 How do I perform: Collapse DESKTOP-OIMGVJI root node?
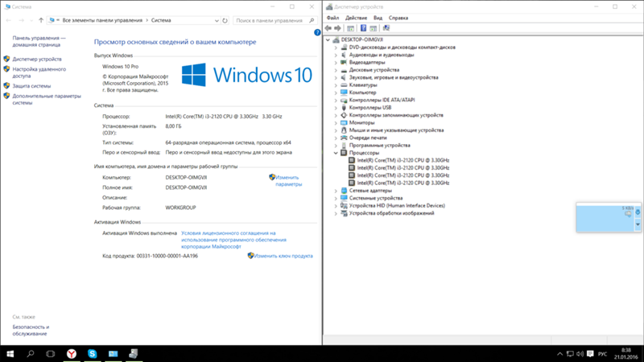[x=328, y=39]
